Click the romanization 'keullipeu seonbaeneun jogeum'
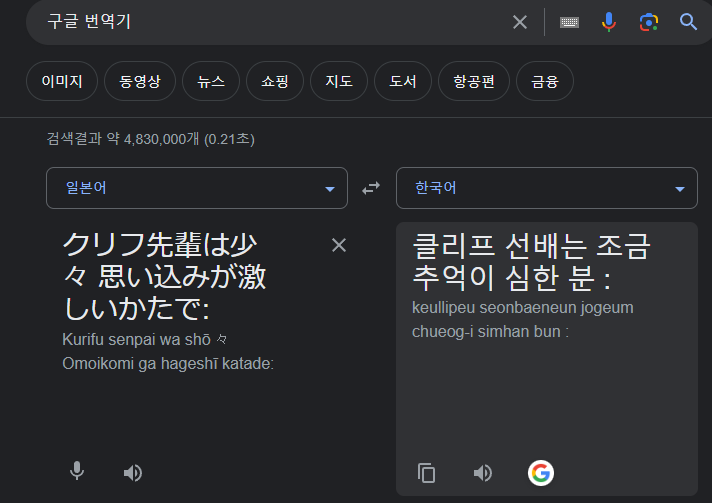Screen dimensions: 712x503 523,308
